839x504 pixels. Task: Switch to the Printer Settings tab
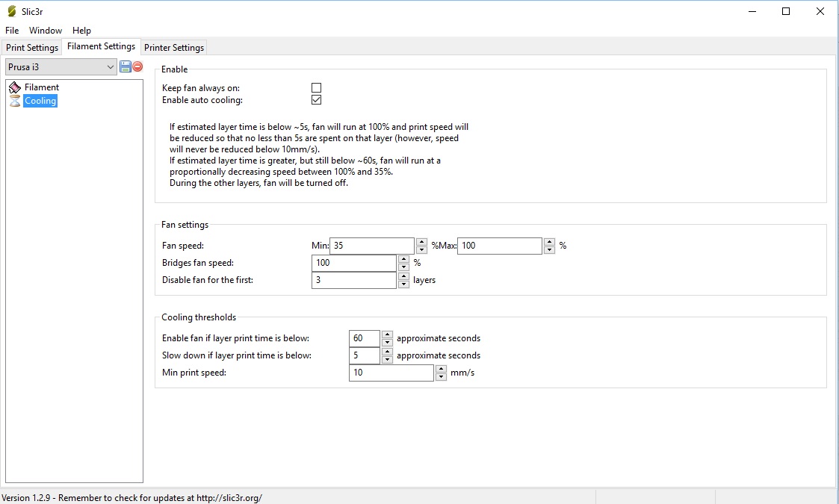click(x=173, y=48)
